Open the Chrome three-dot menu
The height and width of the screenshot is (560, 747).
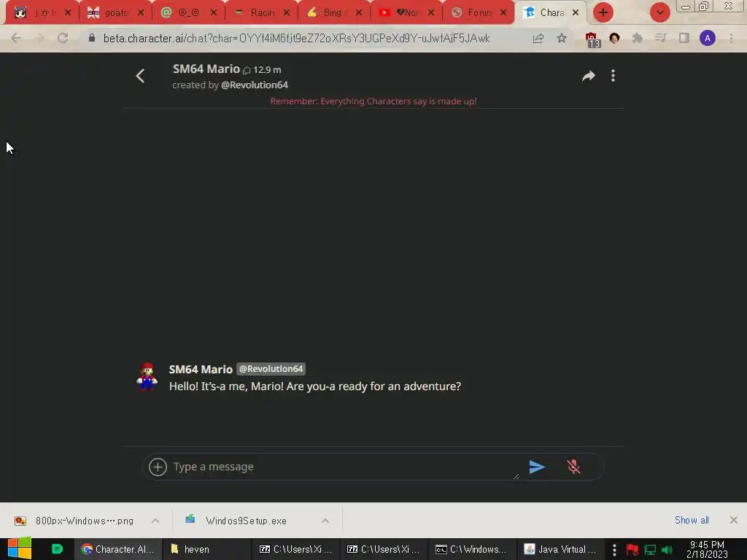coord(731,38)
